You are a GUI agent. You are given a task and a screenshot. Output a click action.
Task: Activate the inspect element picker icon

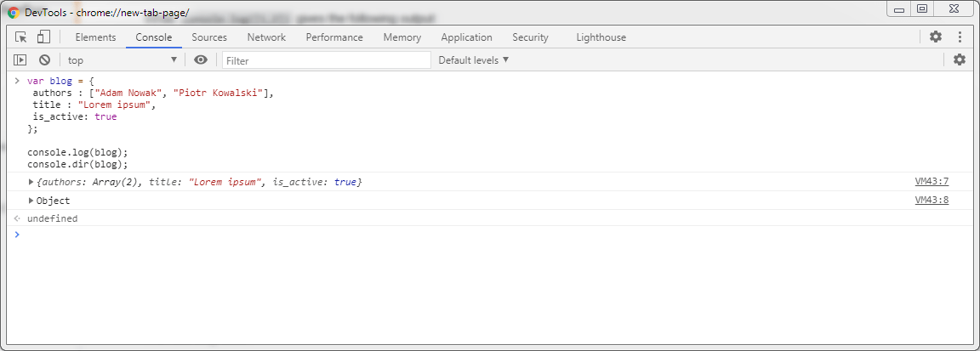[x=21, y=37]
